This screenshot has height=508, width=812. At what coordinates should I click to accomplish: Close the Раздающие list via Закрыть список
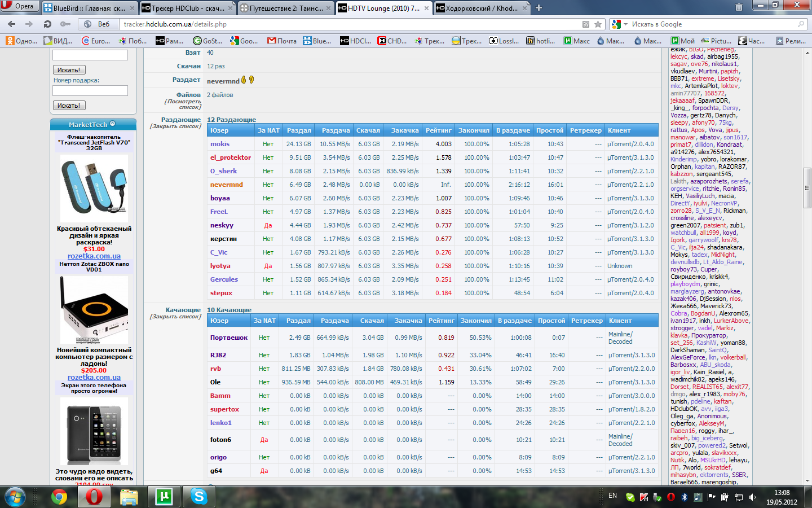(x=175, y=126)
